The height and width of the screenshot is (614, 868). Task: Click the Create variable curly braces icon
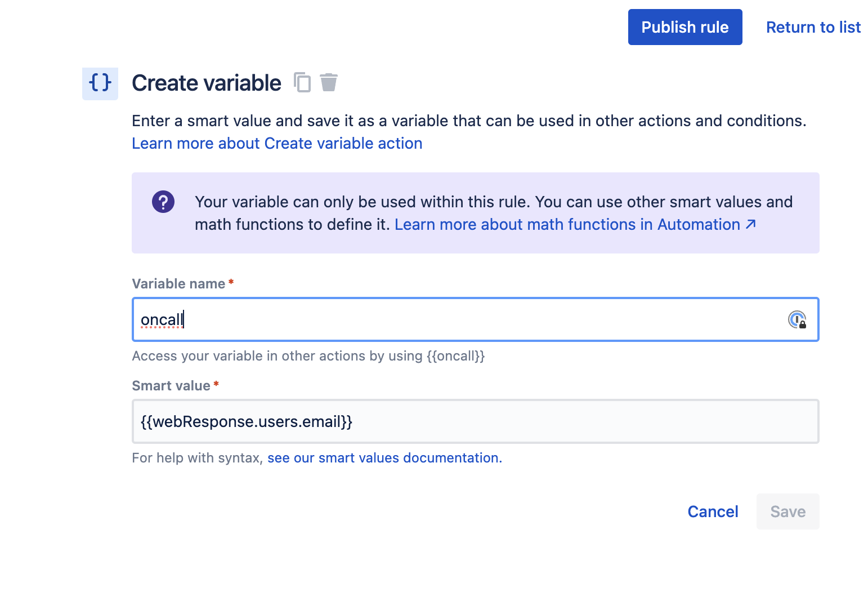point(100,83)
